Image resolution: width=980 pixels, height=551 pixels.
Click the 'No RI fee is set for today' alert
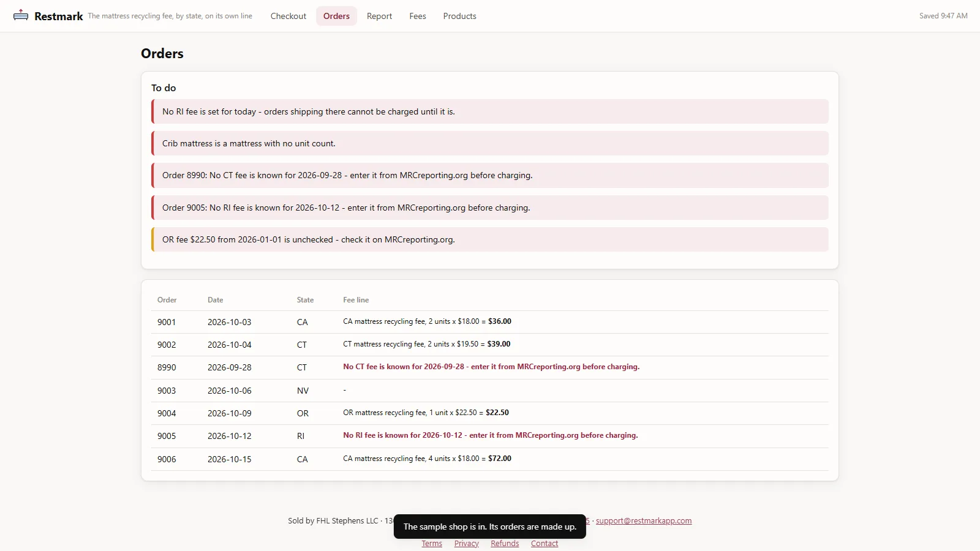pos(490,111)
